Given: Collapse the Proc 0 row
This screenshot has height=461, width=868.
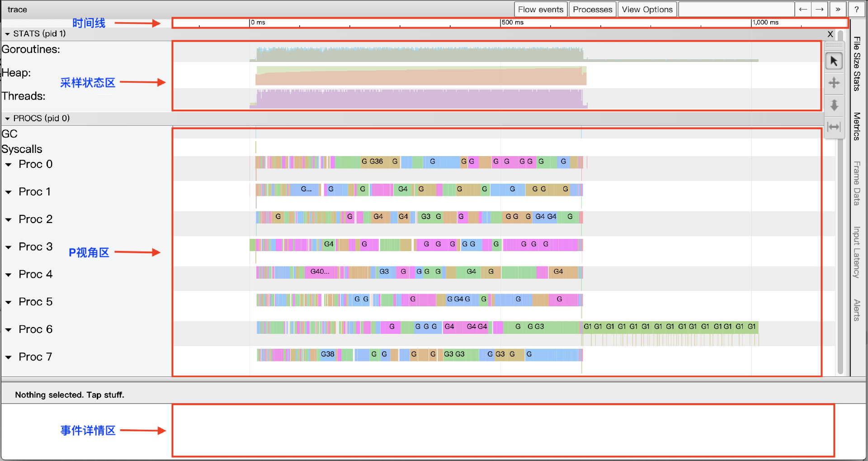Looking at the screenshot, I should [x=9, y=165].
